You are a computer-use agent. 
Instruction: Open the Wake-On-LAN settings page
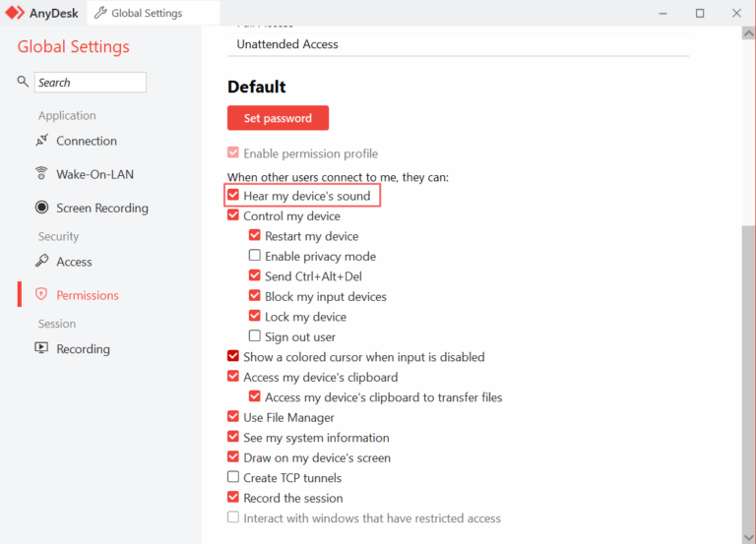(94, 174)
